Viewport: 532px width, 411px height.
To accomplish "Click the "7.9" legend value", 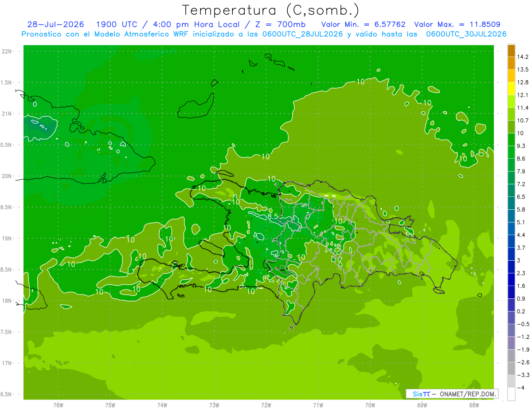I will tap(521, 171).
